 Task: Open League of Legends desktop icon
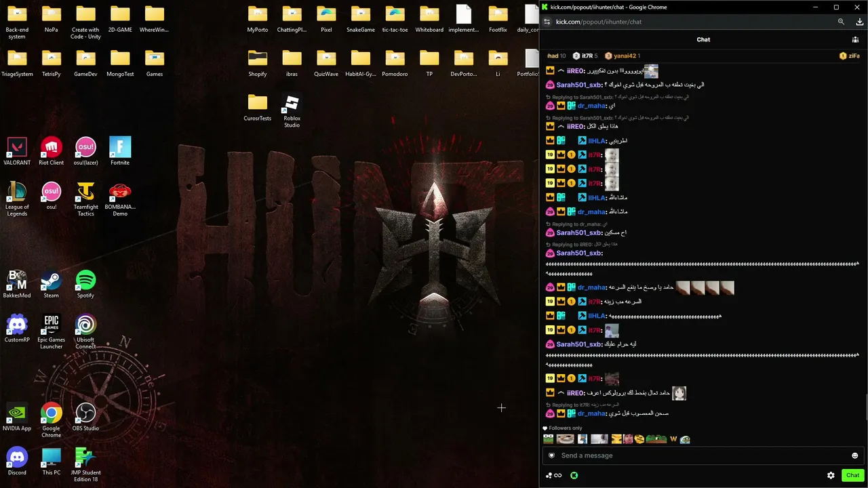coord(17,199)
